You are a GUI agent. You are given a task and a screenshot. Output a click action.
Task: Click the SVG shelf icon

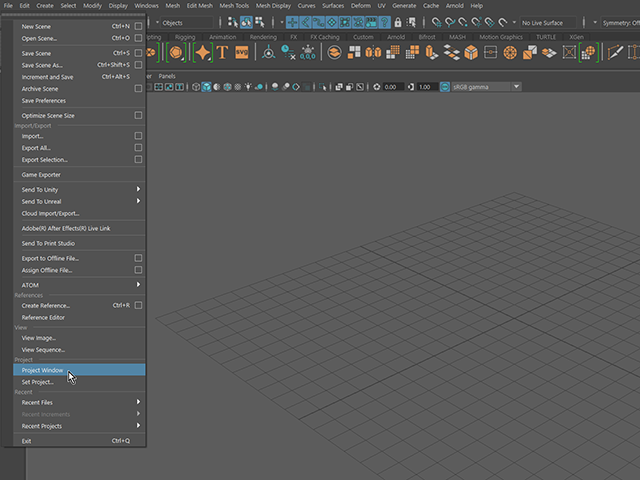(242, 53)
